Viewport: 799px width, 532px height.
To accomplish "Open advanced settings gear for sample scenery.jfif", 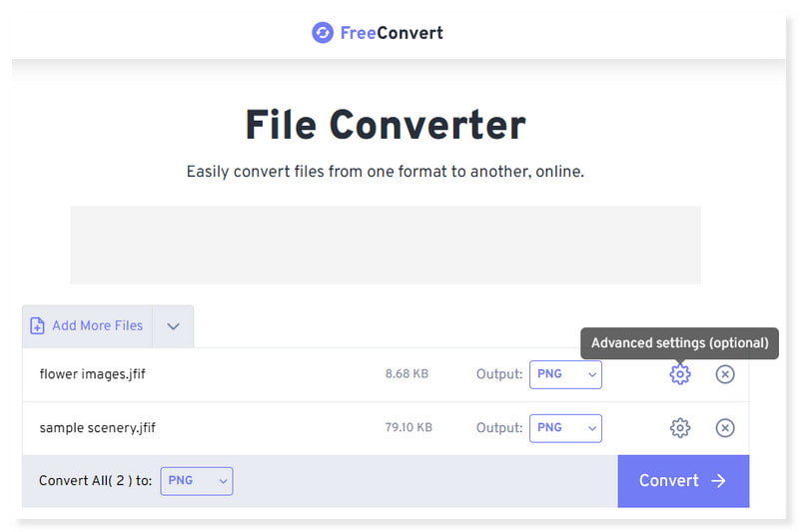I will [x=680, y=428].
